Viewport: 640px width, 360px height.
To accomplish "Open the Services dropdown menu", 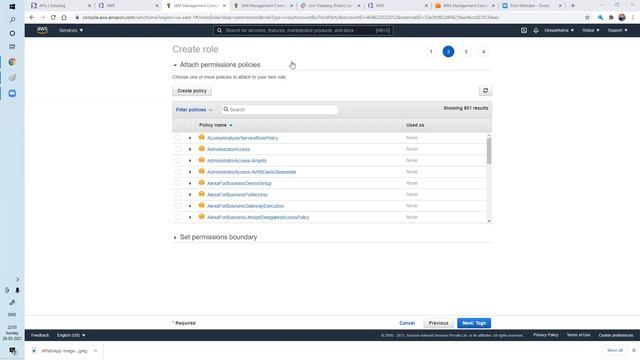I will 71,30.
